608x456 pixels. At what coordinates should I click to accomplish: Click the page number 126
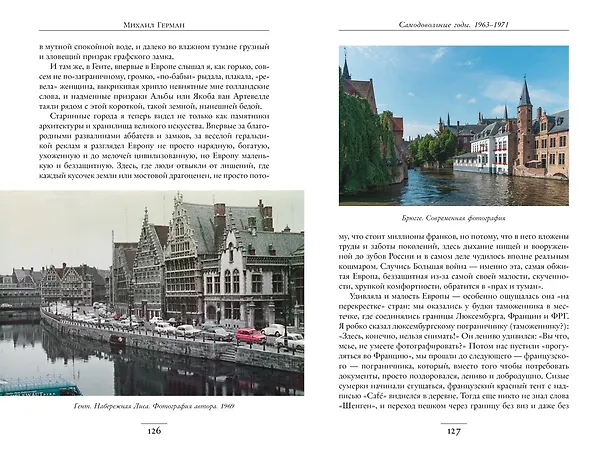click(154, 431)
